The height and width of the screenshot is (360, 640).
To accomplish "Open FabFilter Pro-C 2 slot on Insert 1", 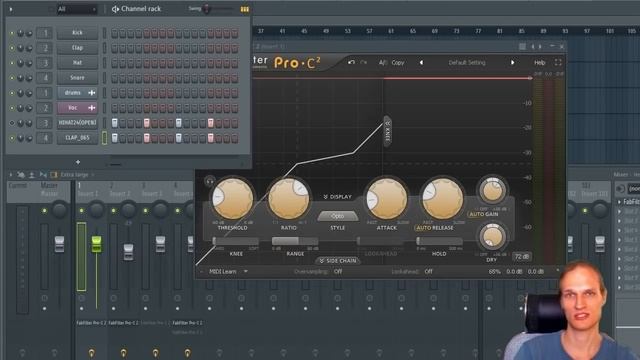I will click(x=91, y=323).
